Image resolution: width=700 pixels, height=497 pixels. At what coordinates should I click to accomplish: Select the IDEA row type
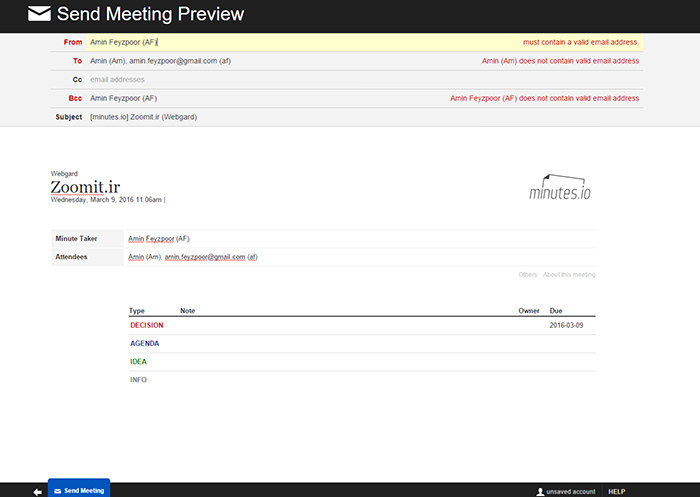point(138,362)
